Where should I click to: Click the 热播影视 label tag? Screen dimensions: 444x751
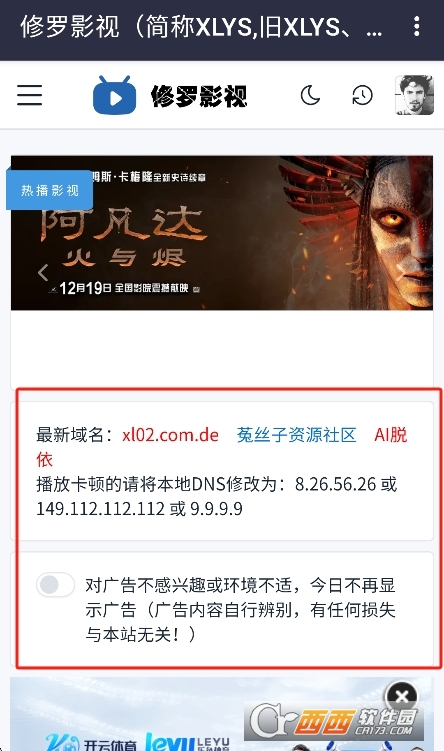click(x=49, y=190)
